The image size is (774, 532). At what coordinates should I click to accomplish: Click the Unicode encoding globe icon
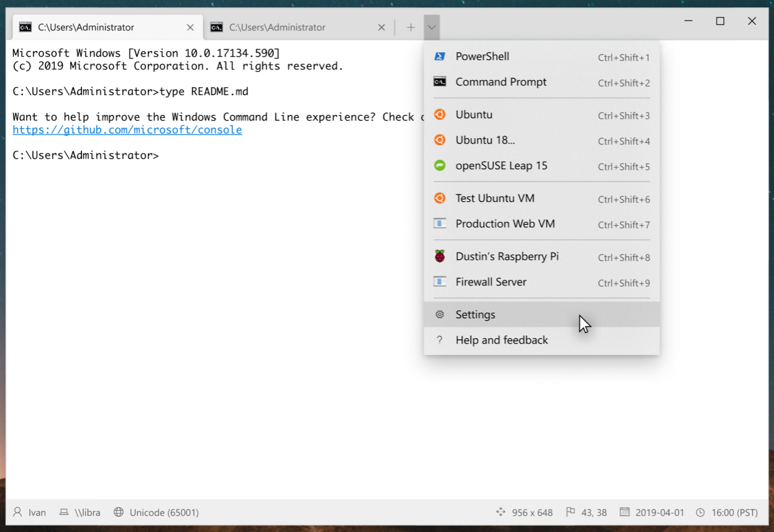[x=117, y=512]
